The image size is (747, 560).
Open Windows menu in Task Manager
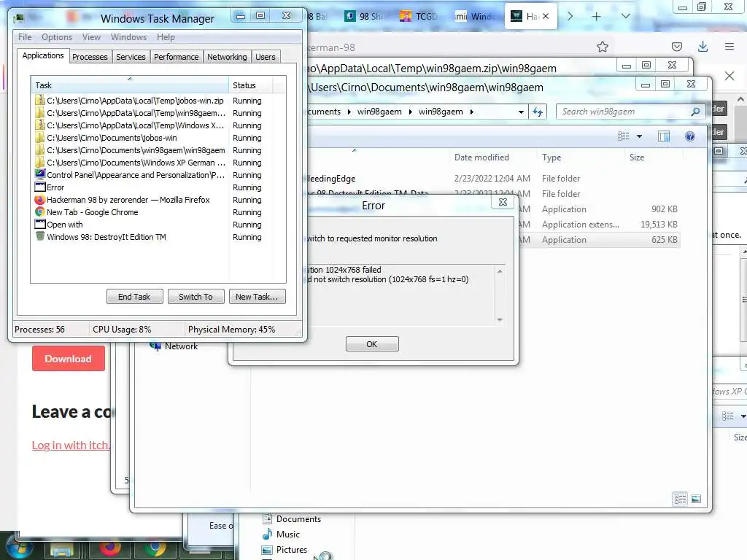pyautogui.click(x=128, y=37)
